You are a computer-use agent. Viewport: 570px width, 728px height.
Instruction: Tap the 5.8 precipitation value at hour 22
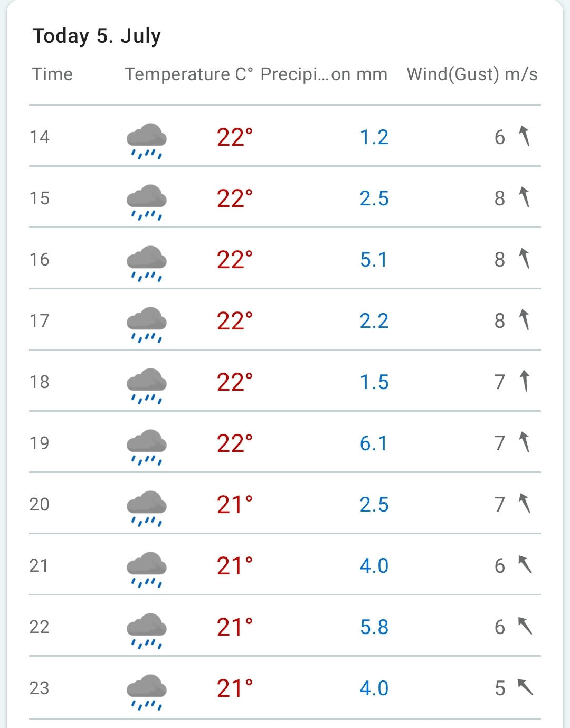pos(374,627)
